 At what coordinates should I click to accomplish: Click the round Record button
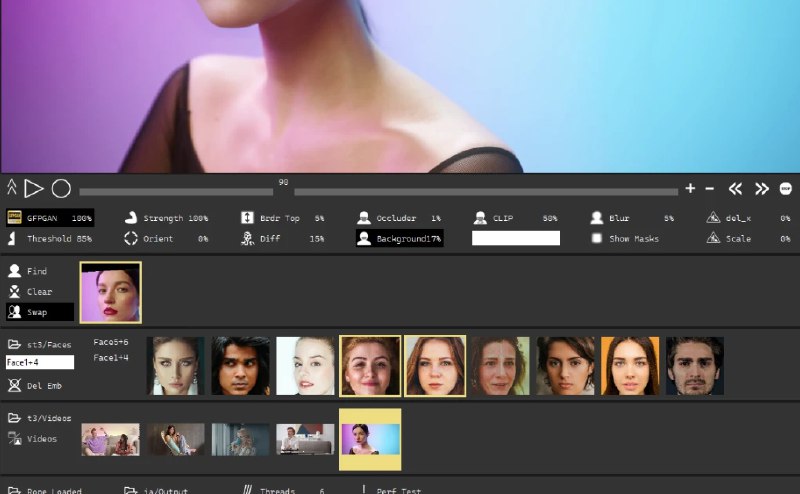tap(61, 188)
